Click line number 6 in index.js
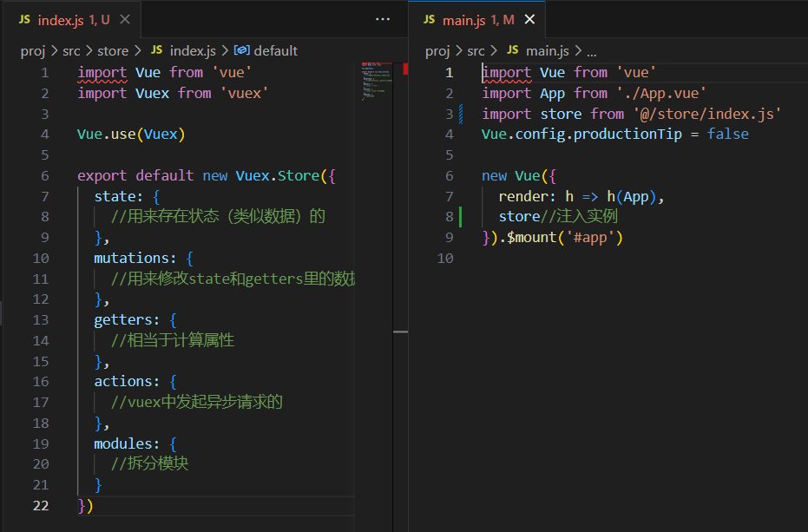The height and width of the screenshot is (532, 808). pos(45,176)
